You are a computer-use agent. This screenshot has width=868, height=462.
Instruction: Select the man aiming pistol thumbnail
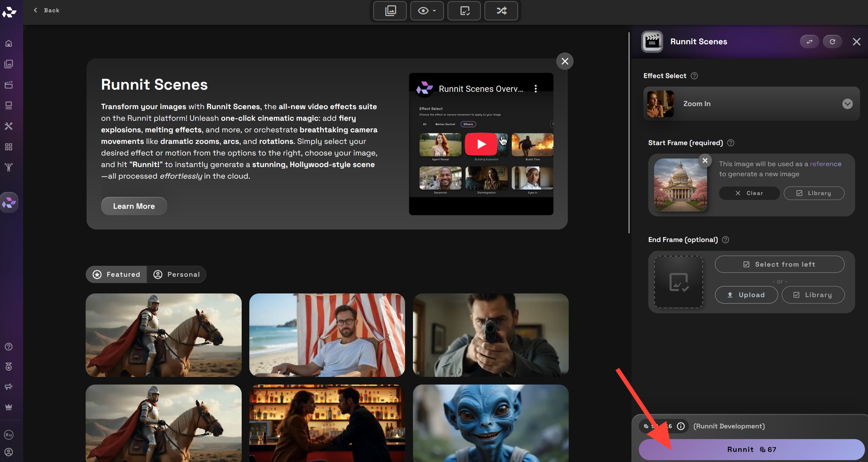(x=490, y=335)
